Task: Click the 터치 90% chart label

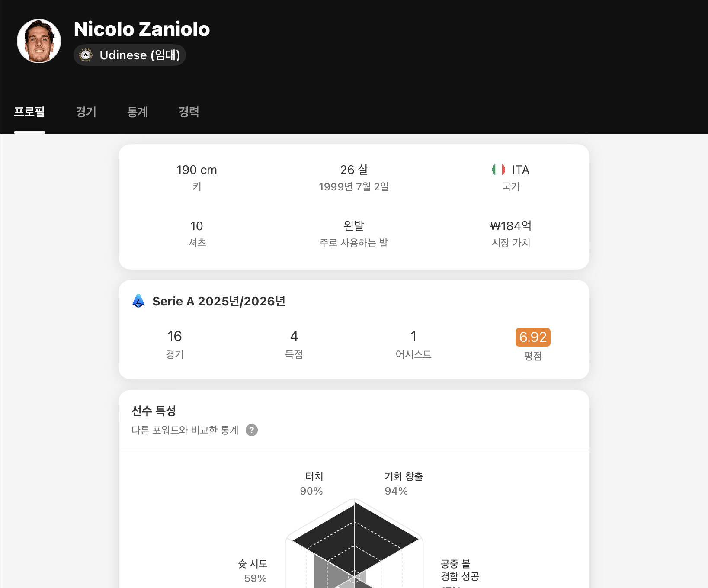Action: tap(313, 483)
